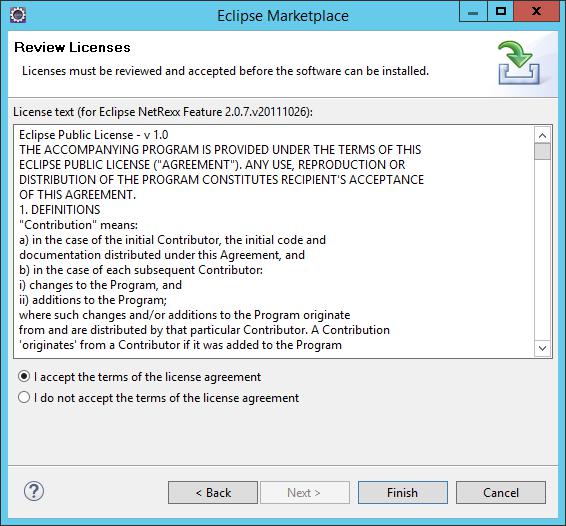Viewport: 566px width, 526px height.
Task: Click the 'License text (for Eclipse NetRexx Feature' label
Action: (163, 112)
